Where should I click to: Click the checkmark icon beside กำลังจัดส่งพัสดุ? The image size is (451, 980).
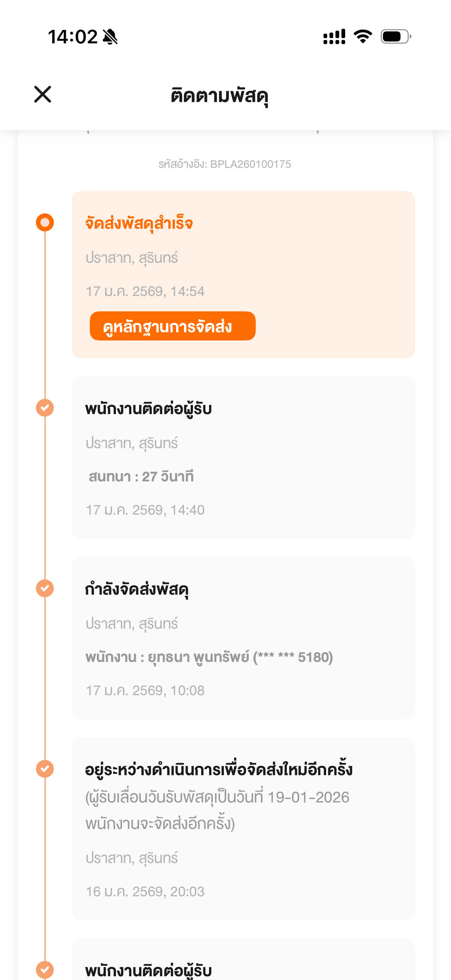click(45, 589)
